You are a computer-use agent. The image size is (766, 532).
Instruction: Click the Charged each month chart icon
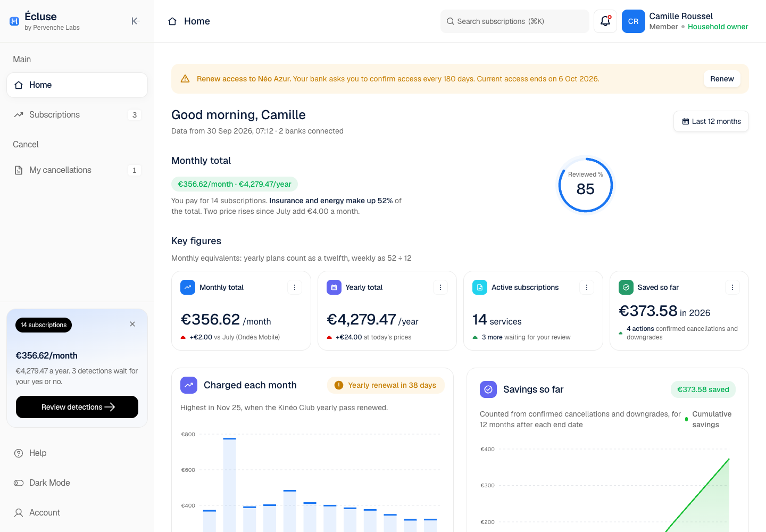tap(189, 385)
